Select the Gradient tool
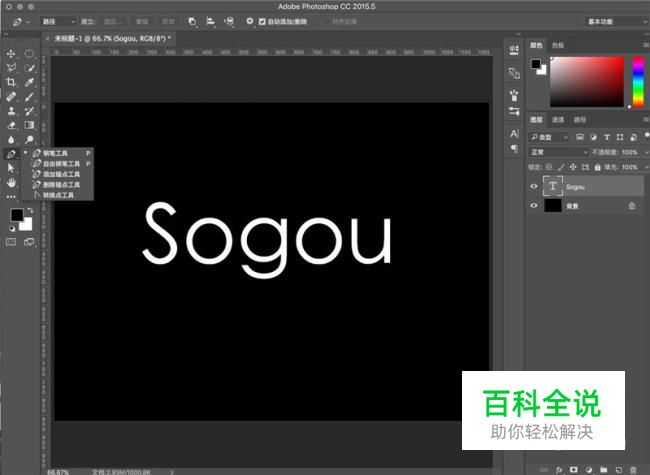 (x=29, y=125)
